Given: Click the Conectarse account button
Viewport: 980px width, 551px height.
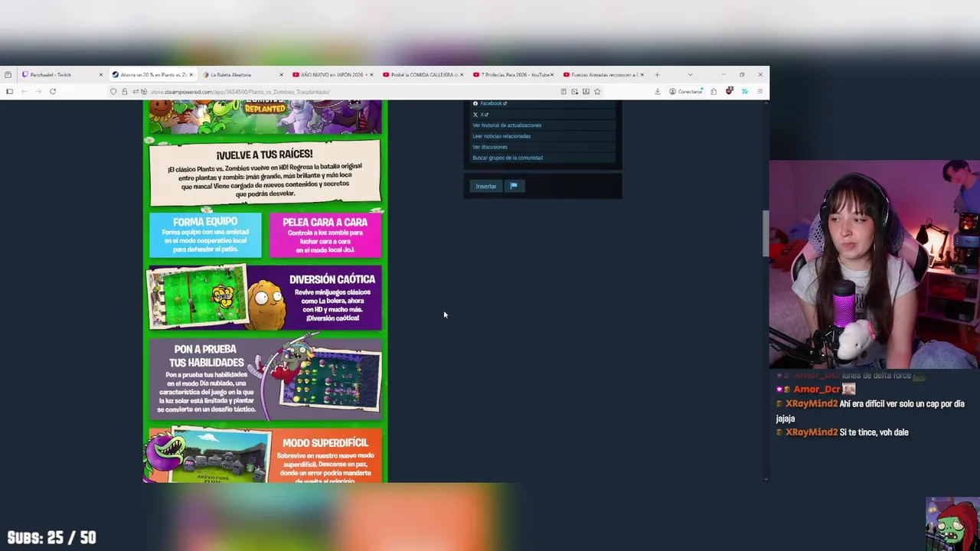Looking at the screenshot, I should 686,92.
